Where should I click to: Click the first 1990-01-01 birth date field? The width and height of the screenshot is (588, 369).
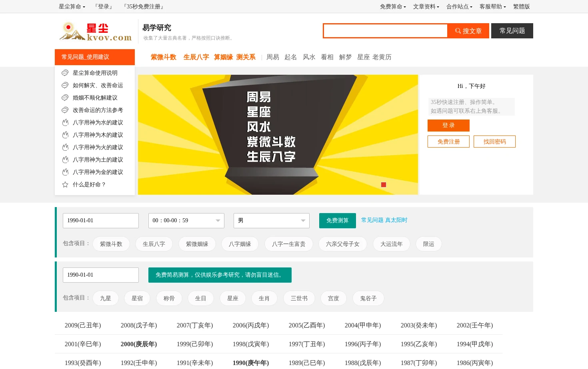(101, 221)
